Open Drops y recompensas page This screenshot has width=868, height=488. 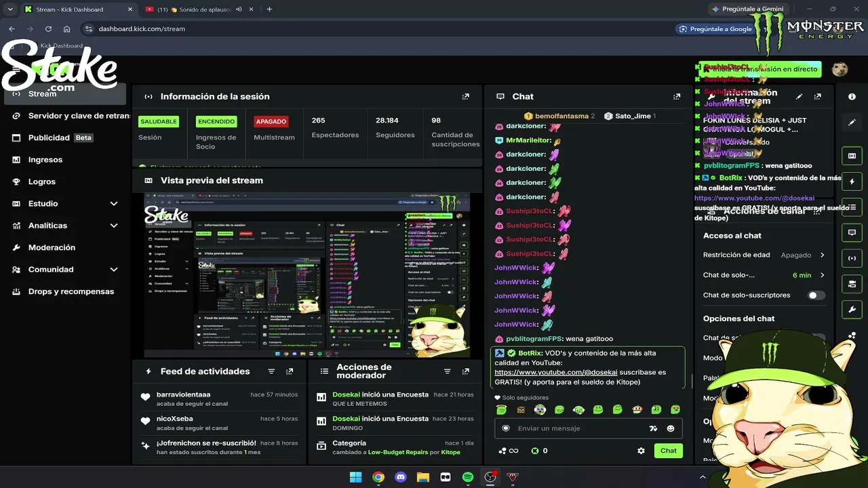coord(71,291)
